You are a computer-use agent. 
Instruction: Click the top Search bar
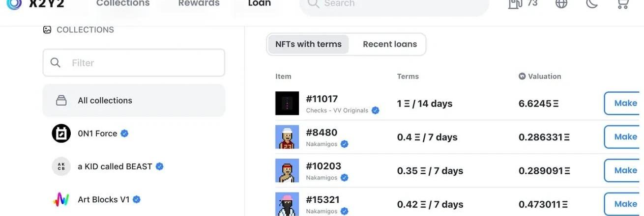(394, 4)
